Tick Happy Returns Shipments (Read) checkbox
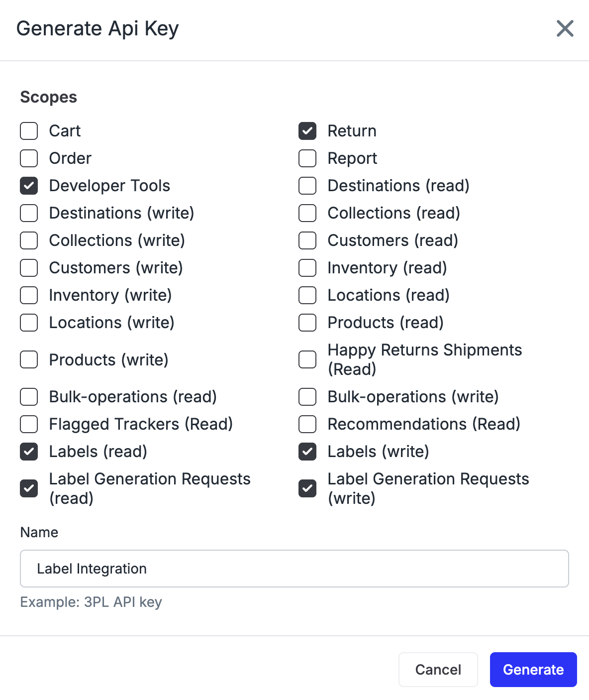Image resolution: width=589 pixels, height=700 pixels. click(x=307, y=359)
